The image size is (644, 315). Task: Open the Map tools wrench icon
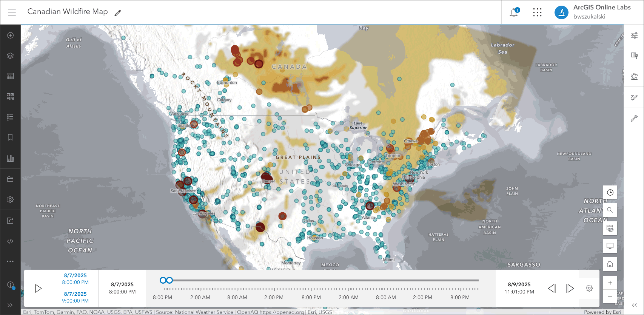click(x=634, y=118)
